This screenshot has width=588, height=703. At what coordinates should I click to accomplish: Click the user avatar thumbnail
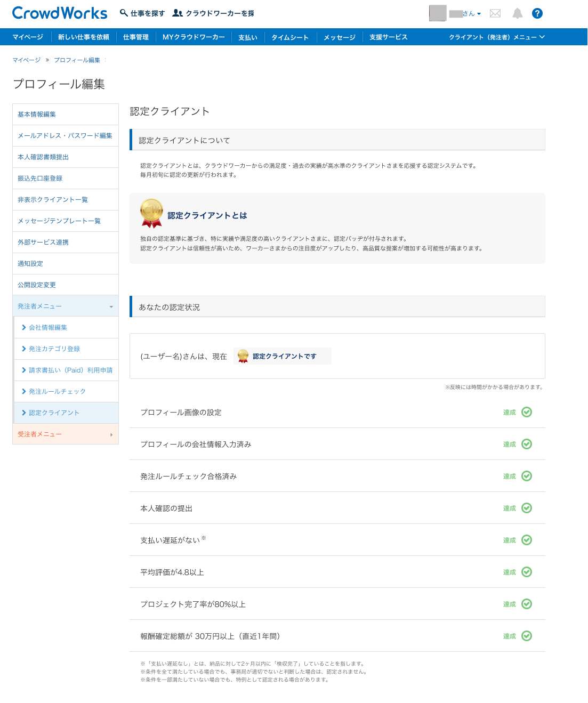tap(438, 13)
